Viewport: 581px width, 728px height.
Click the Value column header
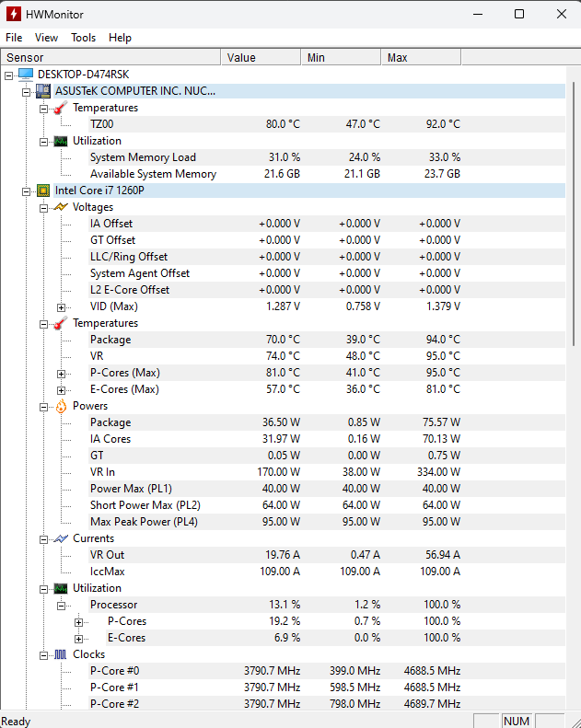261,58
